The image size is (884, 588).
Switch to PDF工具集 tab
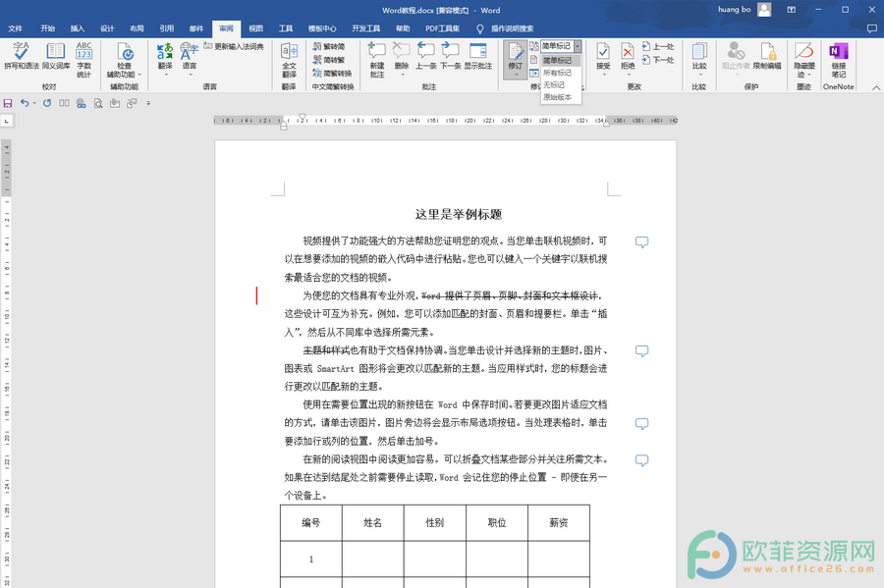pyautogui.click(x=443, y=28)
